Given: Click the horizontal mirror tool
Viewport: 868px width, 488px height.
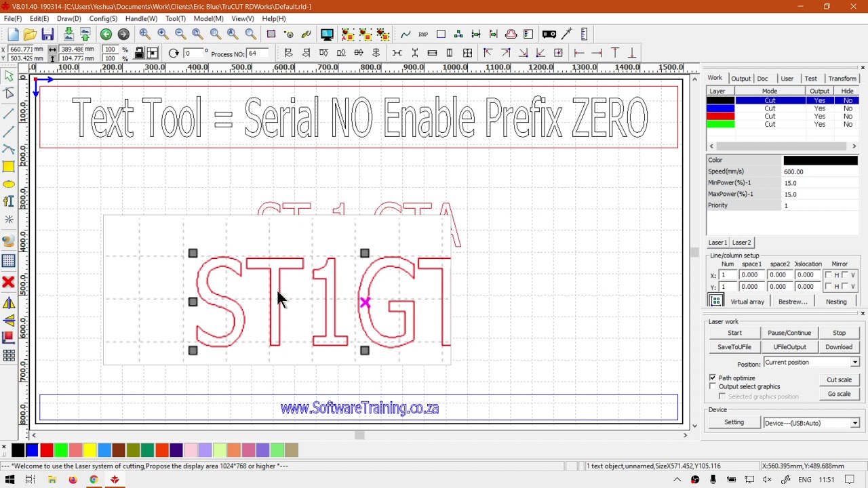Looking at the screenshot, I should tap(9, 304).
